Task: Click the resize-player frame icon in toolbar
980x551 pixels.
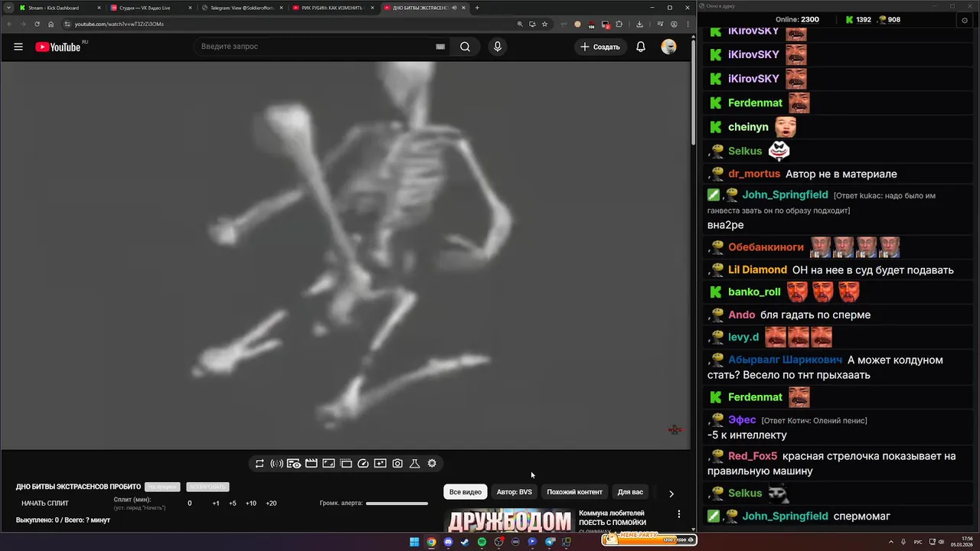Action: click(328, 464)
